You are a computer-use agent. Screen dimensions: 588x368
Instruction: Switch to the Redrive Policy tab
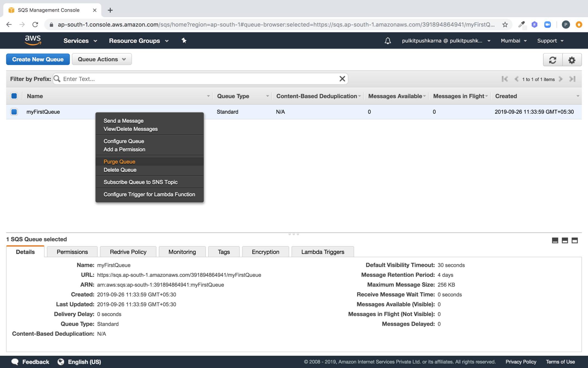[128, 252]
